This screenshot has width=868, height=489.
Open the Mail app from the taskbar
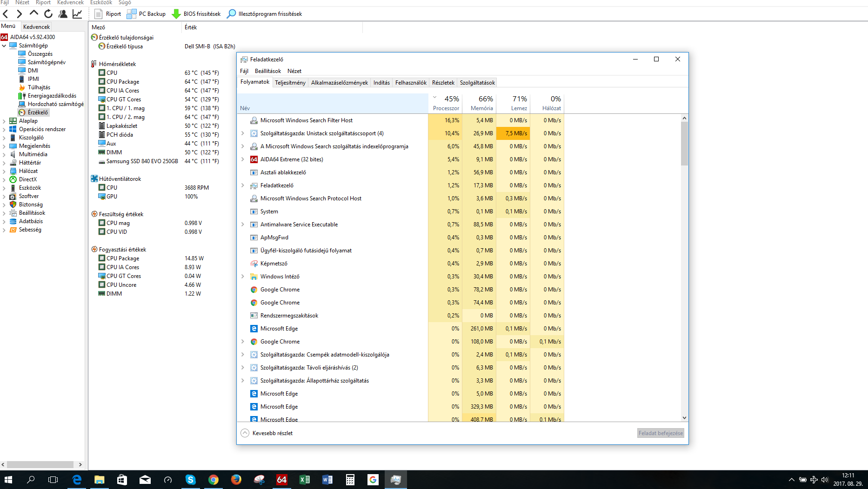(x=145, y=480)
